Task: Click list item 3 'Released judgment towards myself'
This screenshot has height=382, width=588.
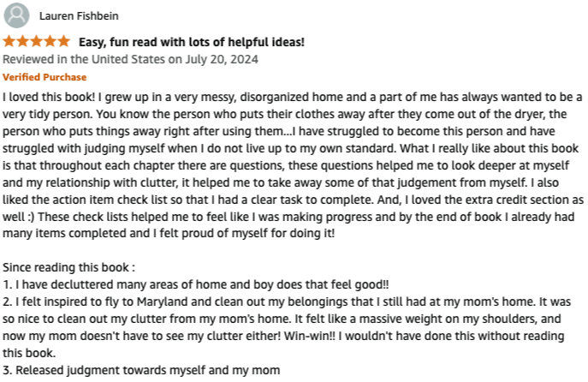Action: (141, 370)
